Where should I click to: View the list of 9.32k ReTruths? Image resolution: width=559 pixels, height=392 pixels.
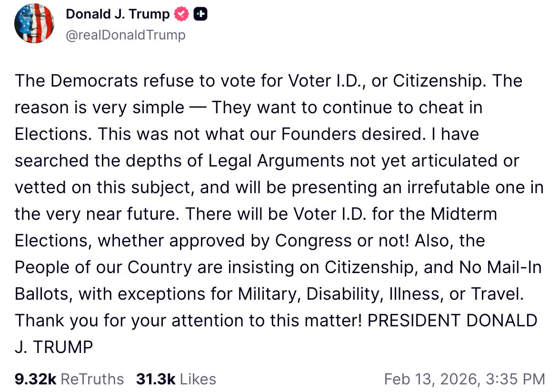click(68, 379)
